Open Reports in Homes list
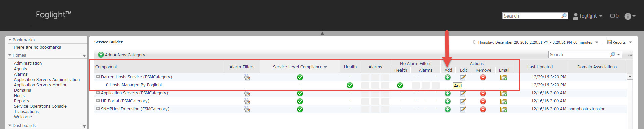 21,101
